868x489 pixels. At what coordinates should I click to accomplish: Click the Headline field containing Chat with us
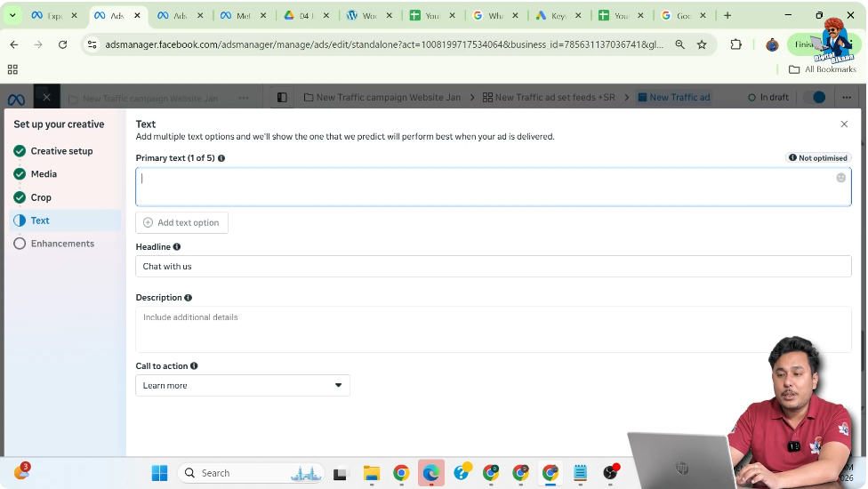point(493,267)
